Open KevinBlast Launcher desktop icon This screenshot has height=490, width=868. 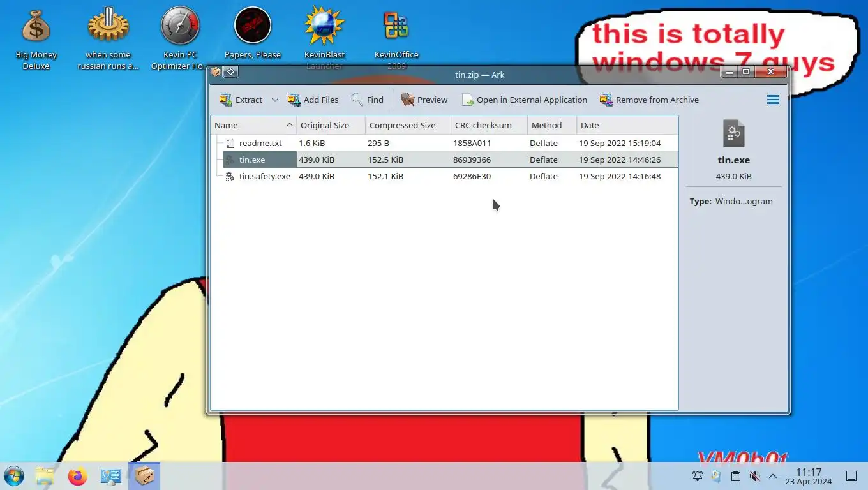point(325,37)
